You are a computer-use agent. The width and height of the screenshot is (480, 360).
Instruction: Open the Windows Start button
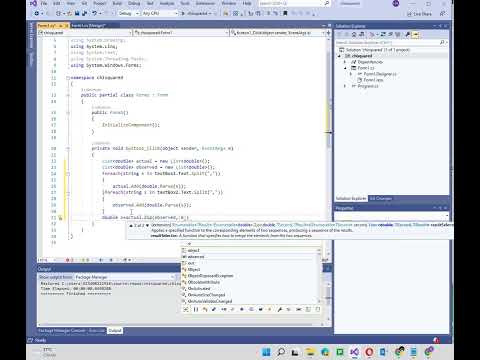pos(266,352)
